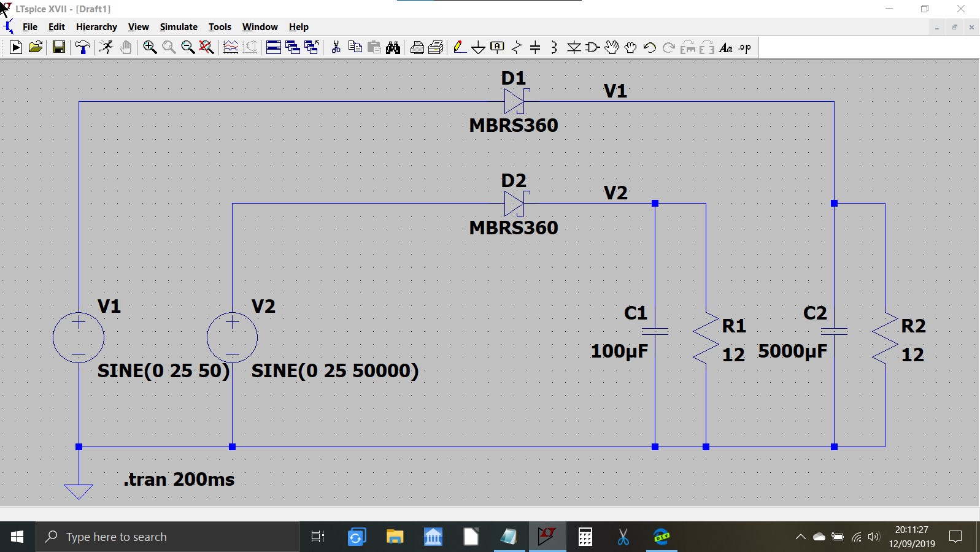
Task: Cascade windows using the cascade icon
Action: click(x=293, y=47)
